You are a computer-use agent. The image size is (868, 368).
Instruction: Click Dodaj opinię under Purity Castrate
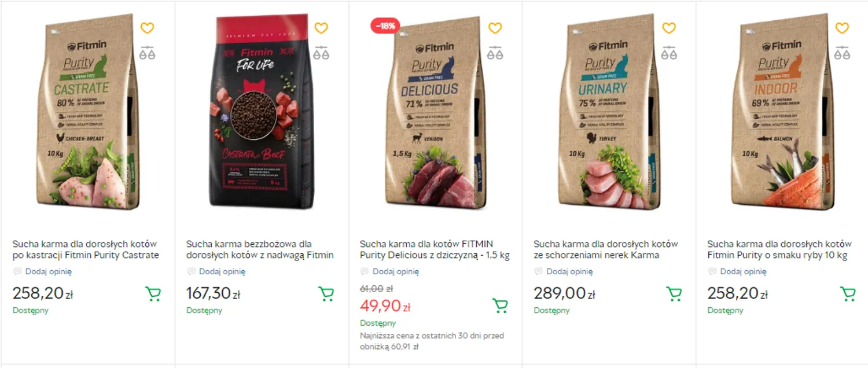coord(49,271)
